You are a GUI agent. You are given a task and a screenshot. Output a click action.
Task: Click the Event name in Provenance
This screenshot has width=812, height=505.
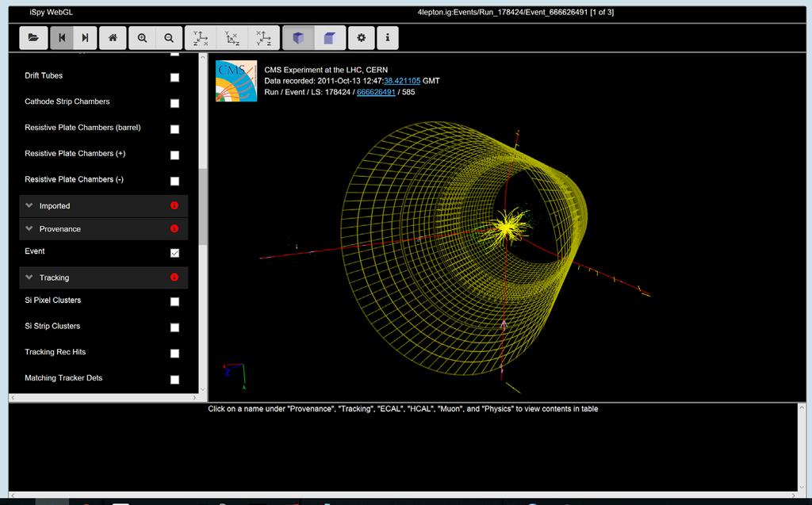(35, 251)
